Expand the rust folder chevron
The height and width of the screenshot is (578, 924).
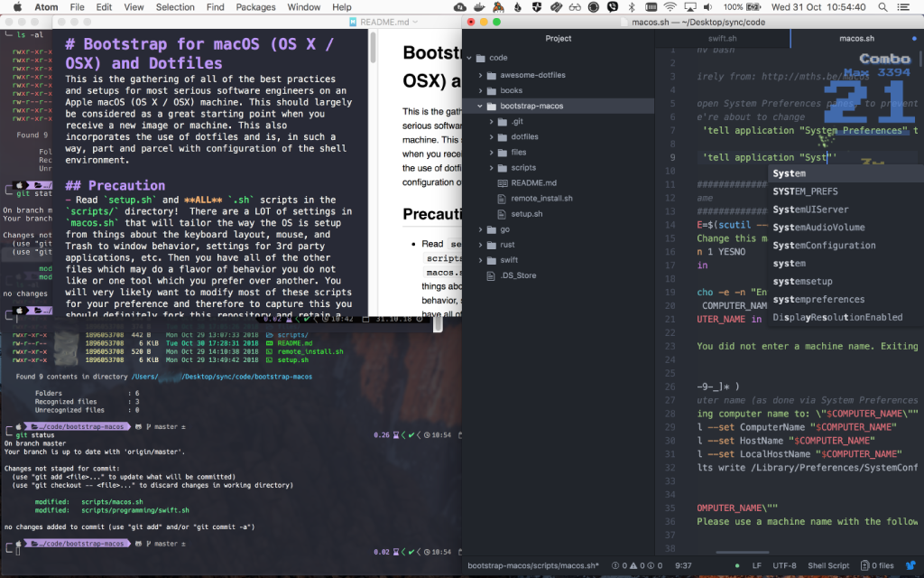coord(480,245)
